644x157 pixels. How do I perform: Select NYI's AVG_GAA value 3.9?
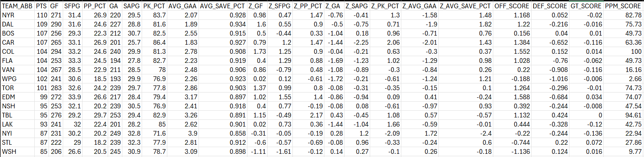pyautogui.click(x=183, y=133)
